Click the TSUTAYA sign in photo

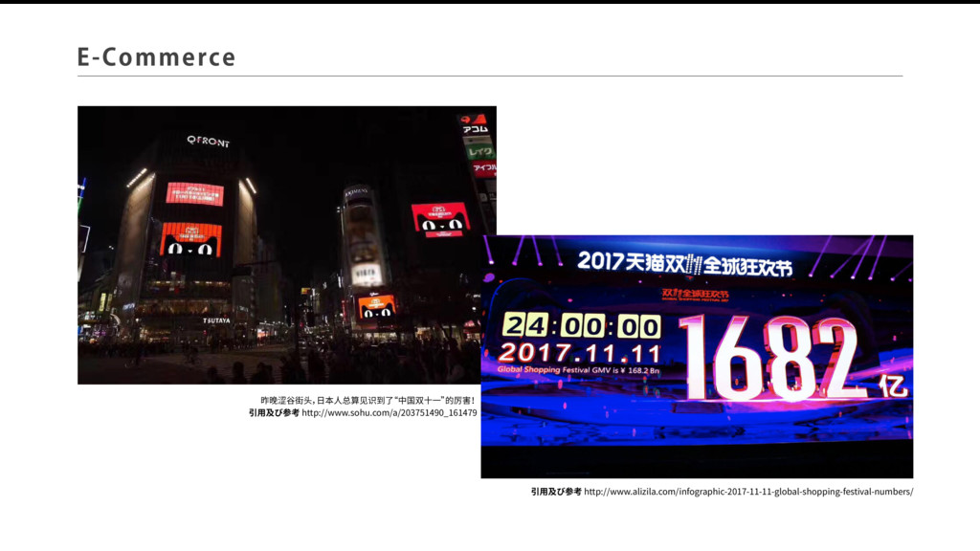tap(216, 320)
